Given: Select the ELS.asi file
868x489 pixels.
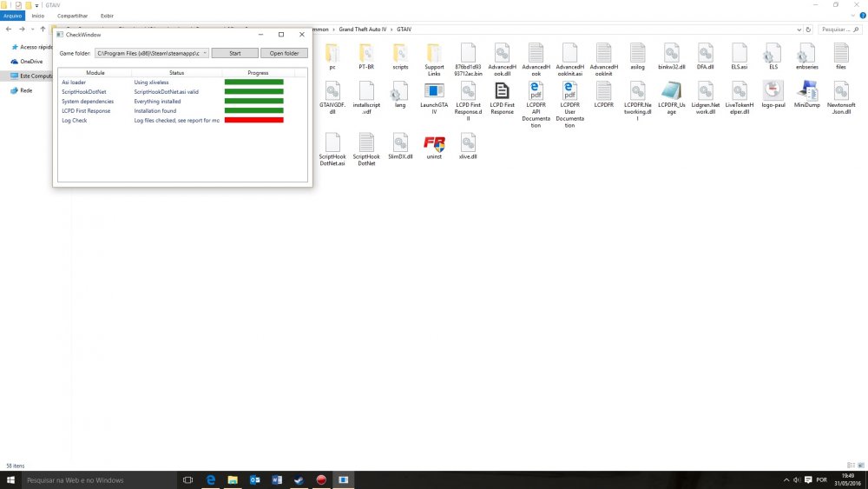Looking at the screenshot, I should 739,56.
